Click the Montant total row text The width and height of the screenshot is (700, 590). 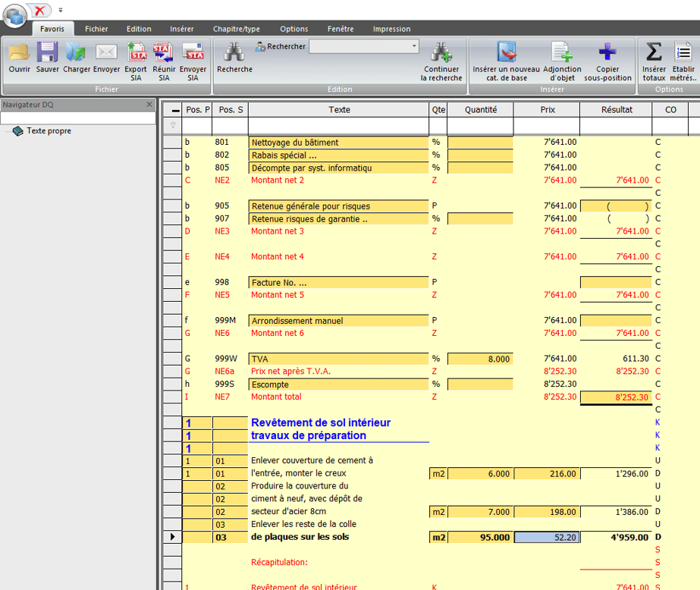(x=276, y=397)
